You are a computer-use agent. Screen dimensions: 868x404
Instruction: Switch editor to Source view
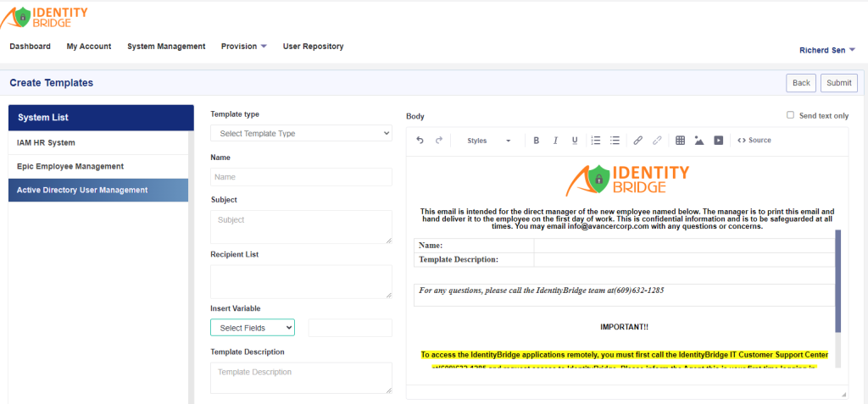coord(754,141)
